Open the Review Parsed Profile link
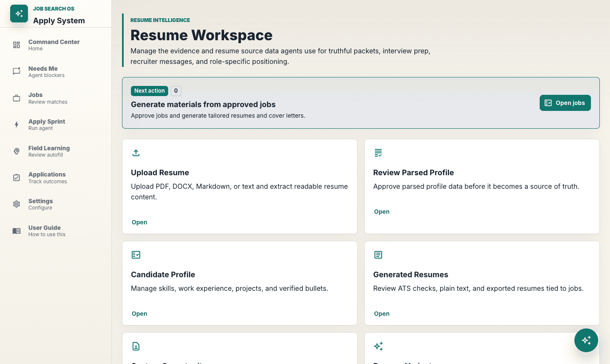Image resolution: width=610 pixels, height=364 pixels. point(382,212)
